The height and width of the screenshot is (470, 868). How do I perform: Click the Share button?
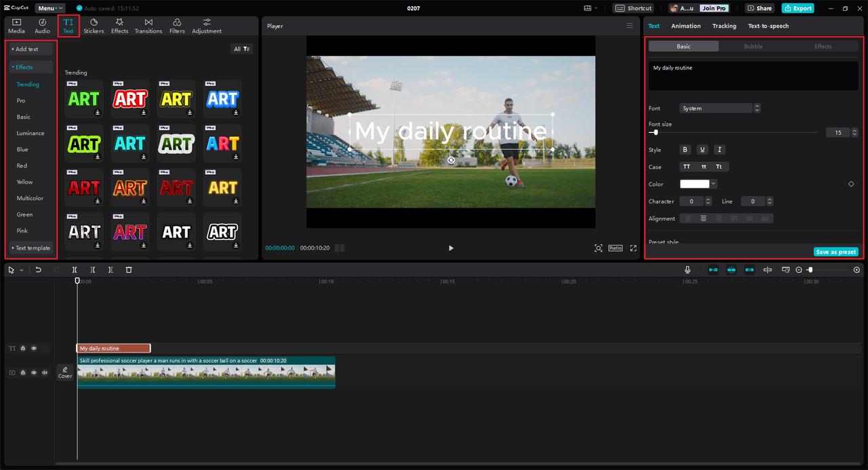click(x=759, y=8)
